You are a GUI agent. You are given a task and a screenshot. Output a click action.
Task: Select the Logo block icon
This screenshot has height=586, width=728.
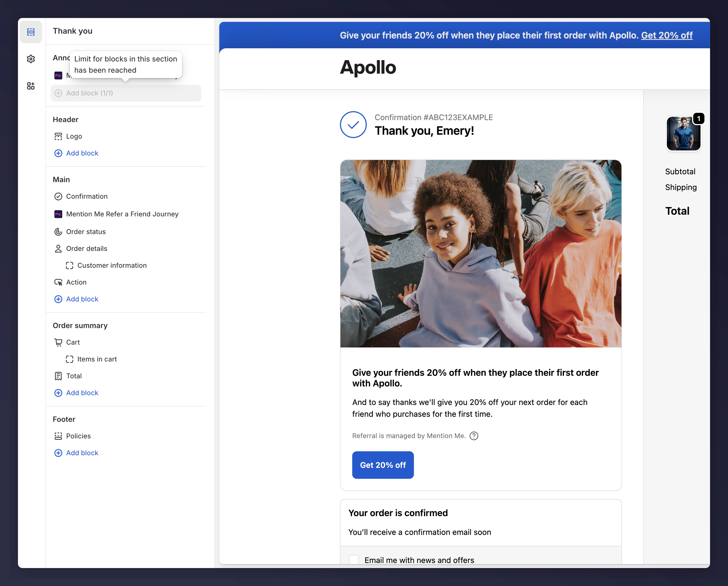[58, 136]
